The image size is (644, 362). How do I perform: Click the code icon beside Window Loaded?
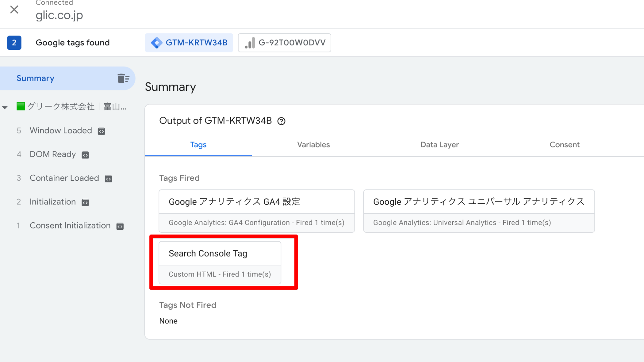point(101,131)
